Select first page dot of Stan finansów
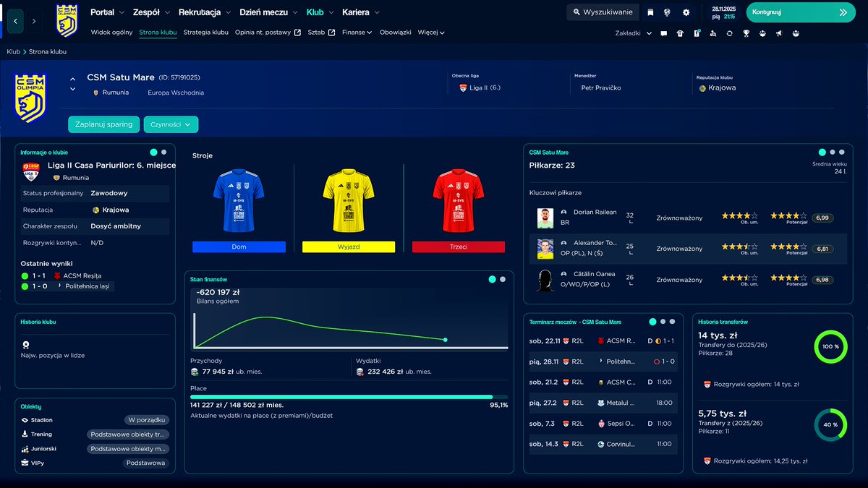Image resolution: width=868 pixels, height=488 pixels. [492, 278]
